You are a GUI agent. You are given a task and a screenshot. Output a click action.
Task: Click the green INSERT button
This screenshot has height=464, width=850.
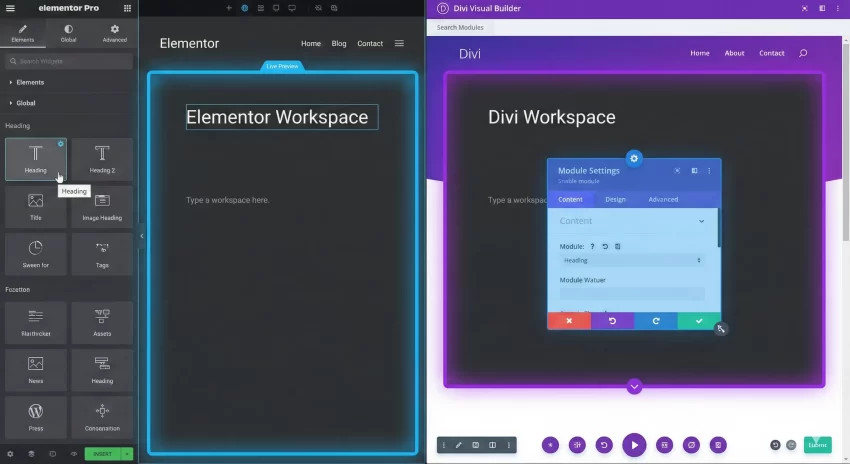[102, 454]
